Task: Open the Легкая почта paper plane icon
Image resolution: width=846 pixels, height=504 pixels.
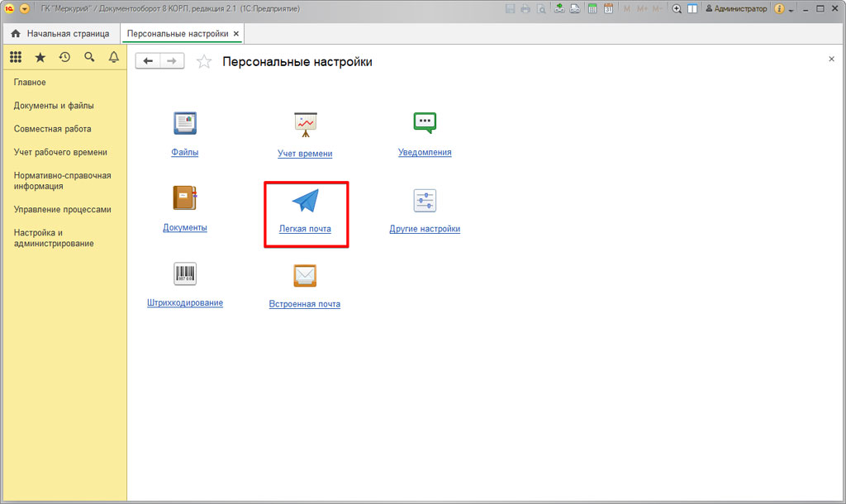Action: coord(305,201)
